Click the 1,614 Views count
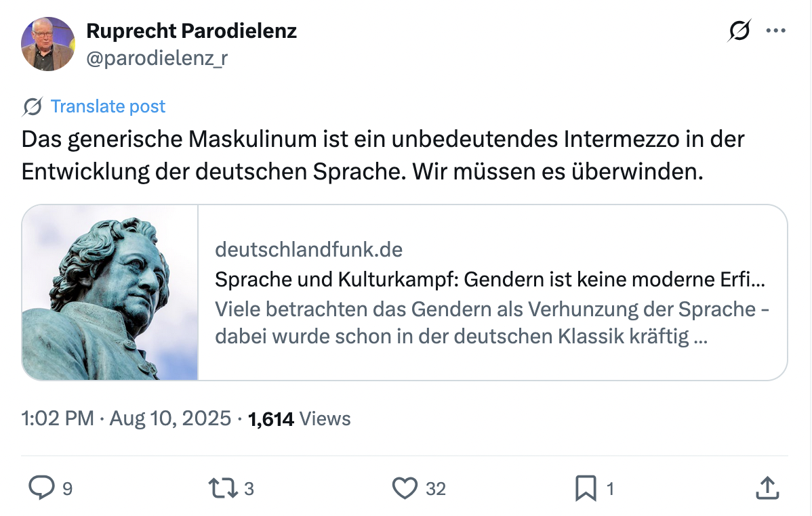 click(x=300, y=418)
